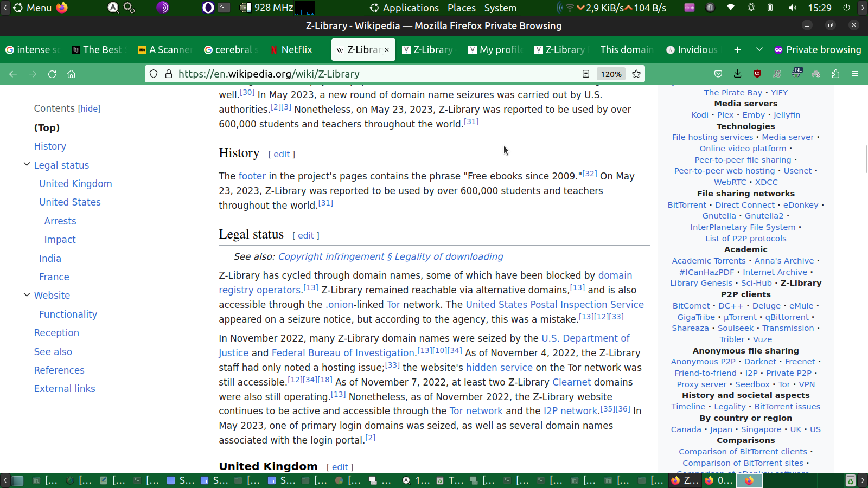
Task: Open the Firefox Downloads panel
Action: [737, 74]
